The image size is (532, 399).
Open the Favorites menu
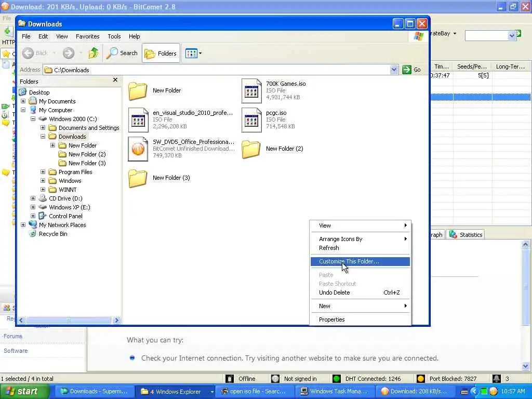pos(87,36)
